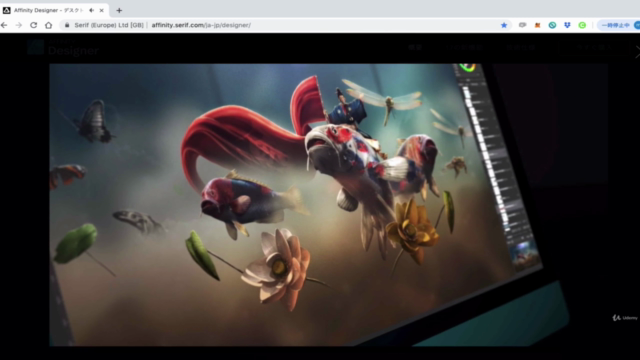Click the browser forward arrow
The height and width of the screenshot is (360, 640).
tap(19, 25)
